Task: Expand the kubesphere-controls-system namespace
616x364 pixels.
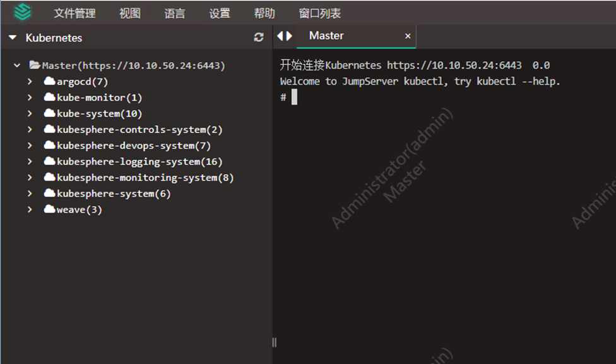Action: (30, 129)
